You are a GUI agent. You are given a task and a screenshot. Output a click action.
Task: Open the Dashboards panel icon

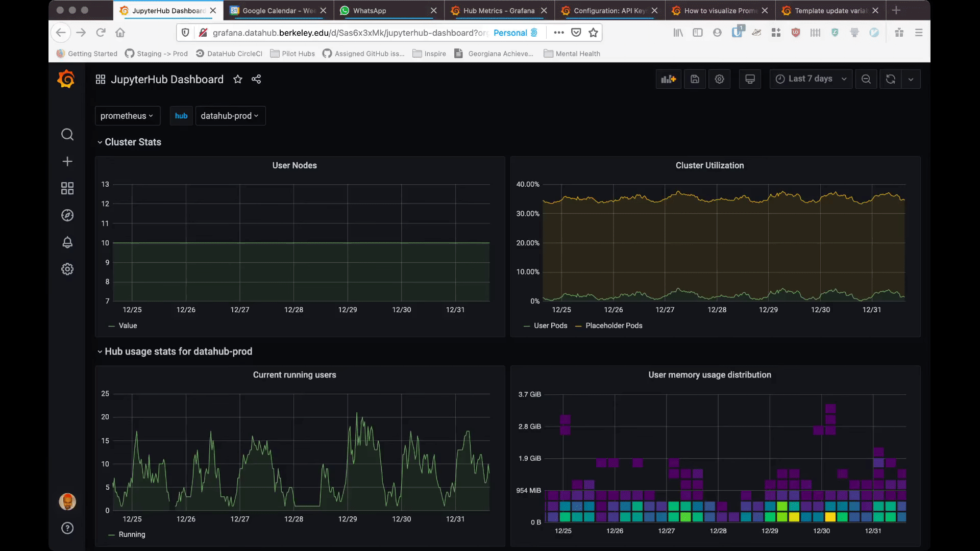(x=67, y=188)
